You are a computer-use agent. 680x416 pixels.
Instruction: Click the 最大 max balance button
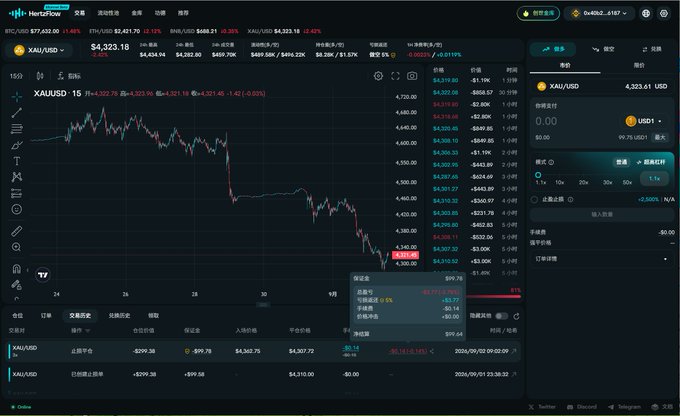pyautogui.click(x=660, y=138)
